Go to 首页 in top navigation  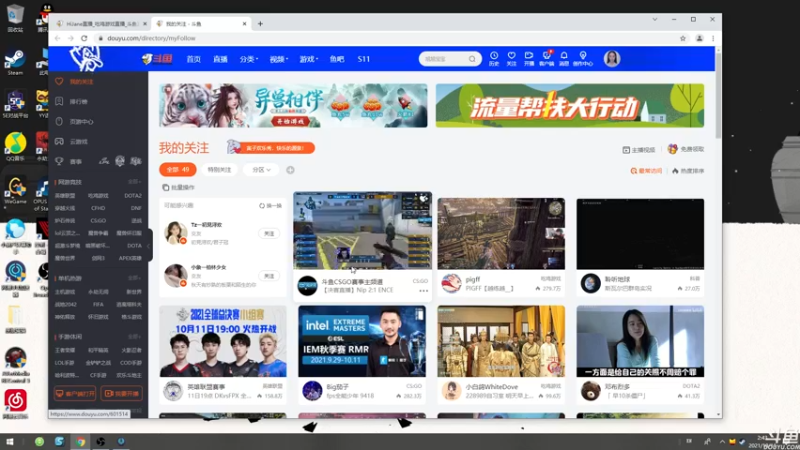pos(193,59)
